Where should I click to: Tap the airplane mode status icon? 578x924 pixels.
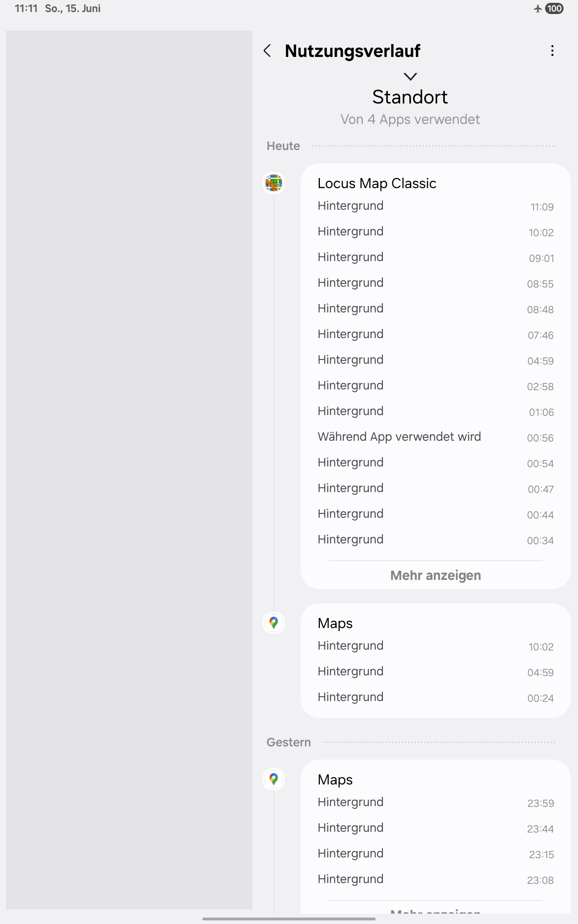[x=538, y=8]
